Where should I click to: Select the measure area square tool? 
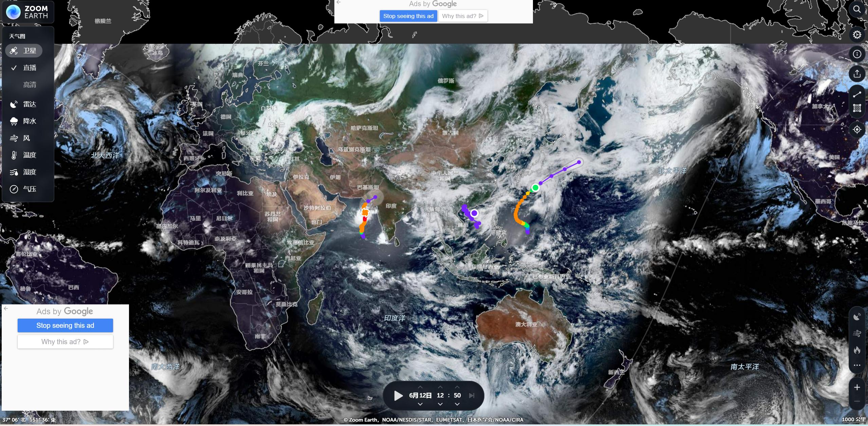tap(857, 108)
